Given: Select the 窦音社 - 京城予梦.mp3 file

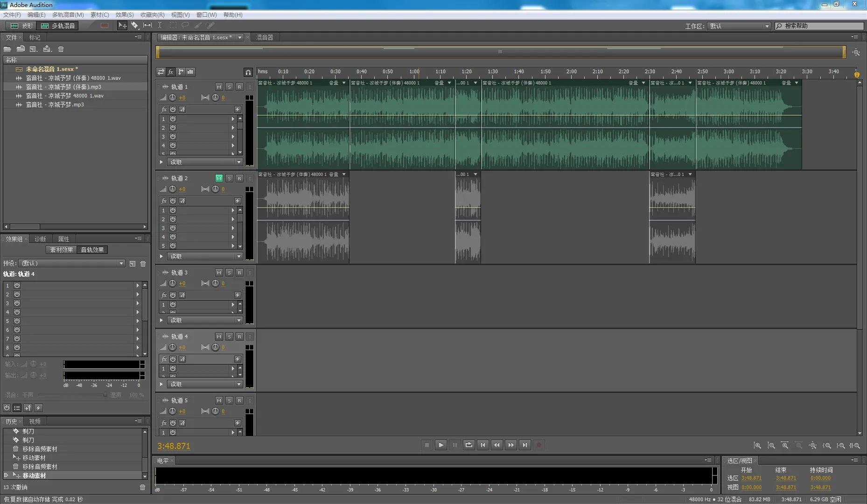Looking at the screenshot, I should pyautogui.click(x=55, y=105).
